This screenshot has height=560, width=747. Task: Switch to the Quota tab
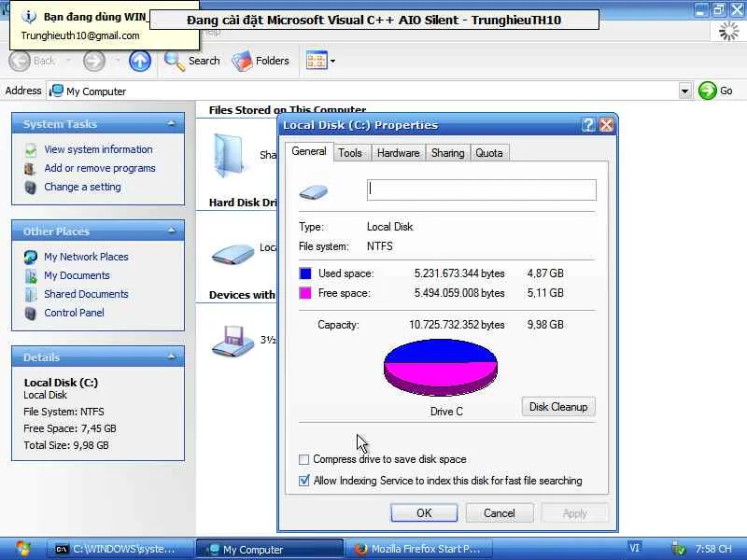click(489, 153)
